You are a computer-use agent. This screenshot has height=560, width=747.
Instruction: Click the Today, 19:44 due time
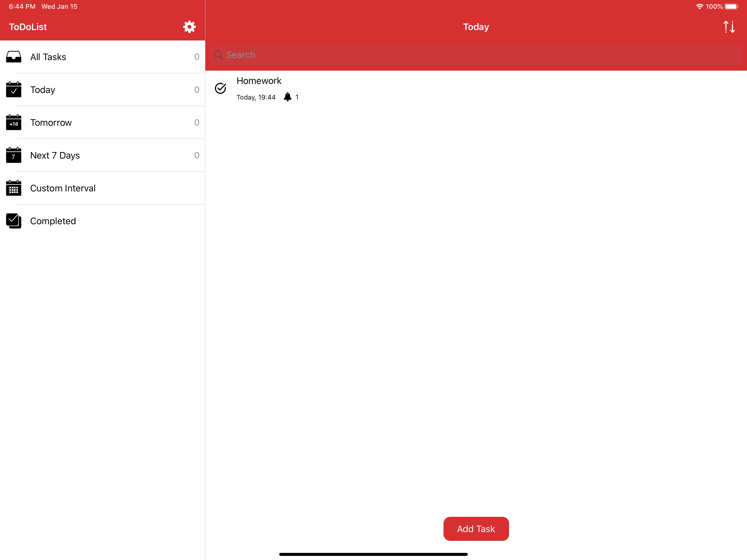point(256,97)
